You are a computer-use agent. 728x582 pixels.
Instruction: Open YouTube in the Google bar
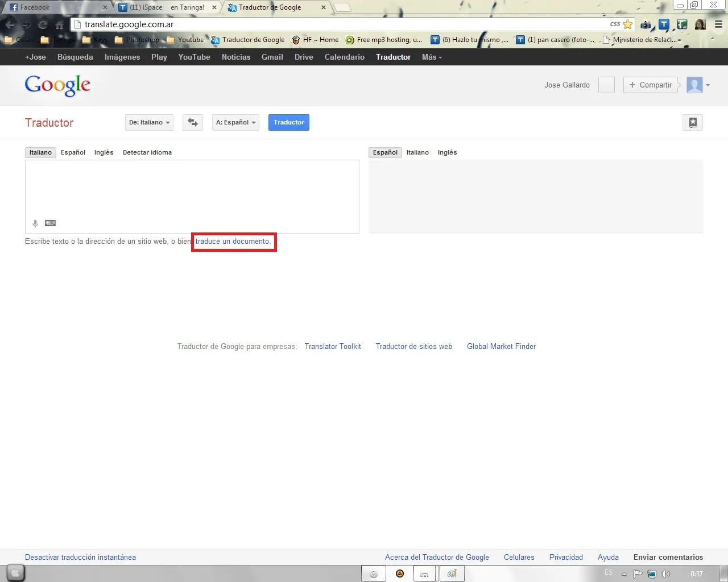[x=194, y=57]
